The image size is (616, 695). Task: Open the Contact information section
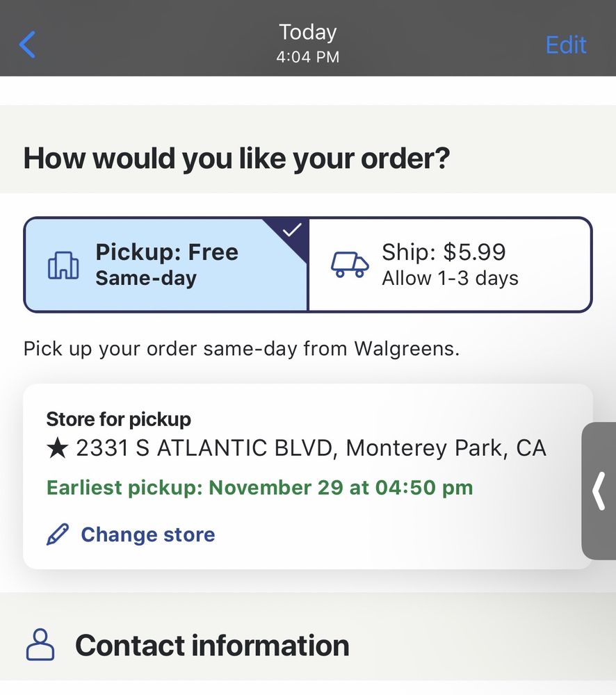308,645
